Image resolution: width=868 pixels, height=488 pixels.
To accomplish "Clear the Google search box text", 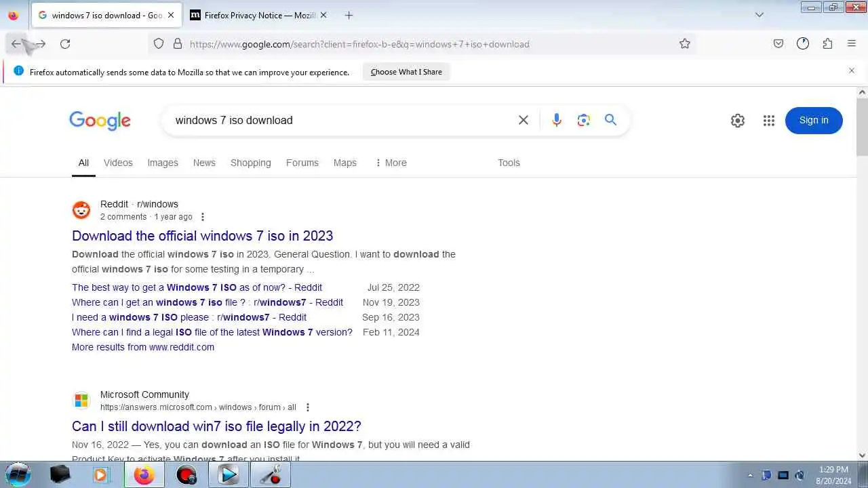I will click(x=524, y=120).
